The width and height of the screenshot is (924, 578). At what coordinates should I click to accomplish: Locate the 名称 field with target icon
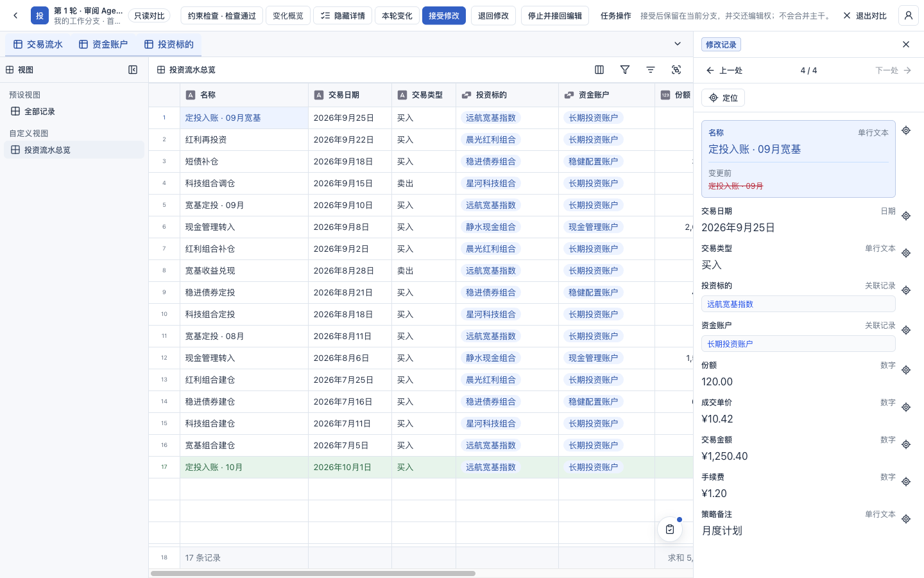tap(906, 130)
